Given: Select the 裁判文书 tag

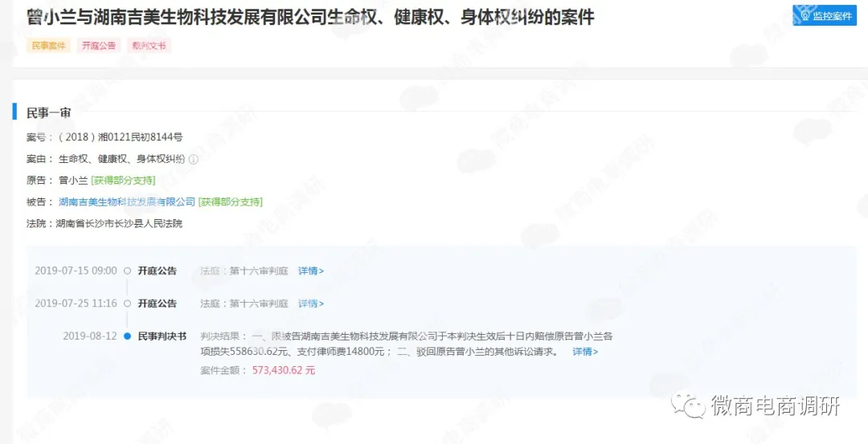Looking at the screenshot, I should [149, 46].
